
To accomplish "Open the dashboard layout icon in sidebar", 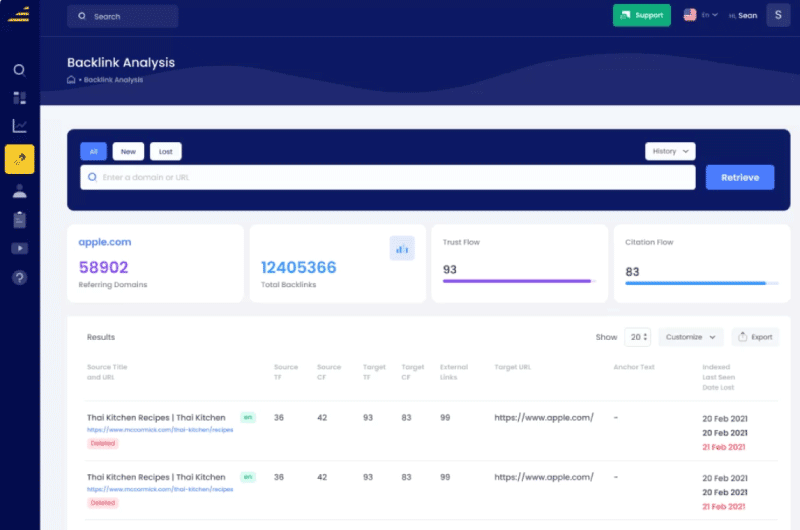I will tap(19, 97).
